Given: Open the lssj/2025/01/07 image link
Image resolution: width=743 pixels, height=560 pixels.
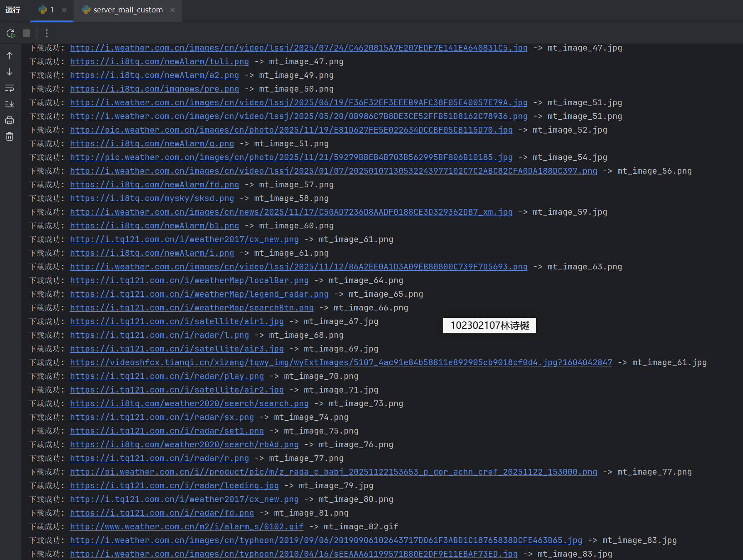Looking at the screenshot, I should (334, 171).
